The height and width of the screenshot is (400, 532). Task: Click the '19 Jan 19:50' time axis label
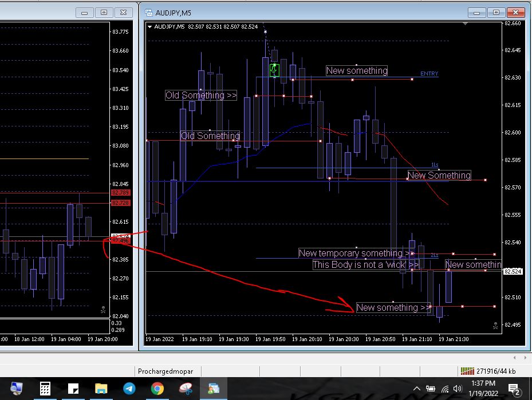[270, 339]
